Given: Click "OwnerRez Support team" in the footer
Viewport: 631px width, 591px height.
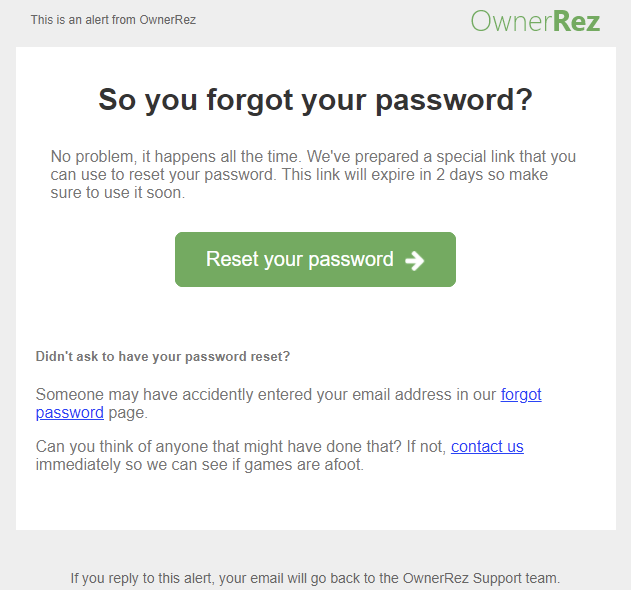Looking at the screenshot, I should pos(480,578).
